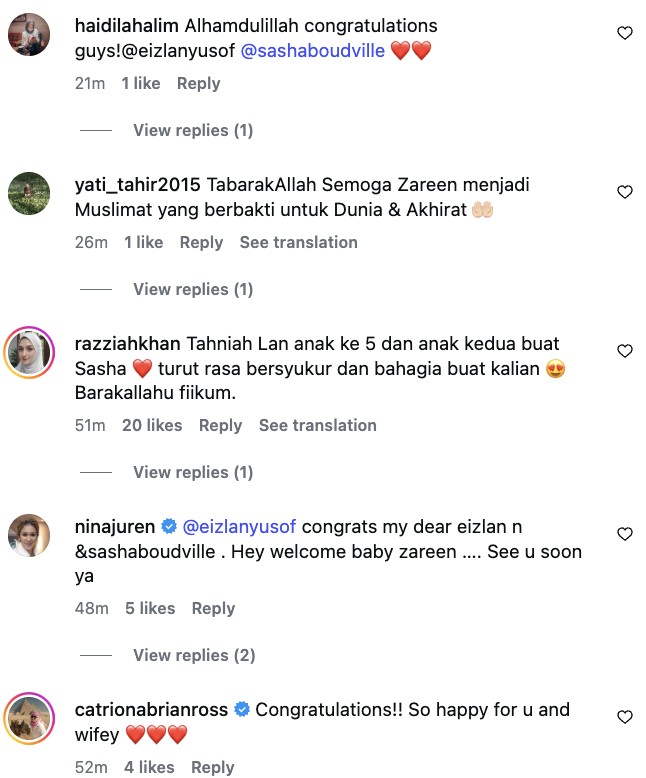Open razziahkhan's profile avatar
The height and width of the screenshot is (778, 646).
(x=30, y=353)
